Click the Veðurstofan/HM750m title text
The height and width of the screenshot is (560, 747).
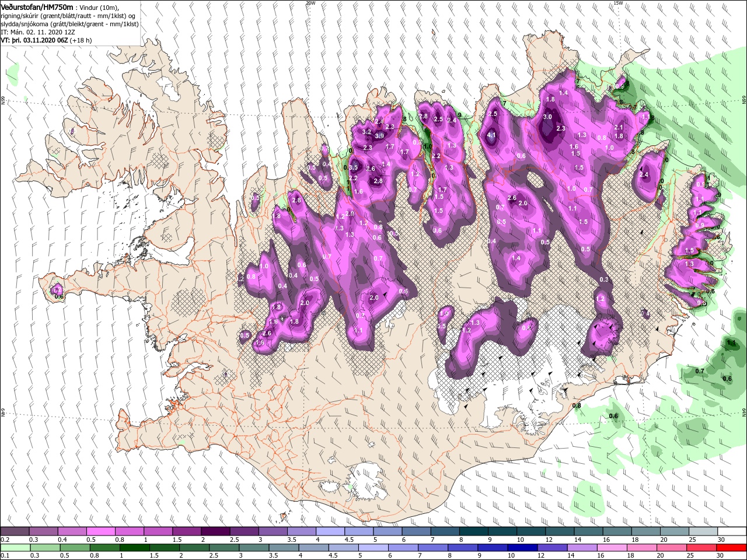(37, 6)
